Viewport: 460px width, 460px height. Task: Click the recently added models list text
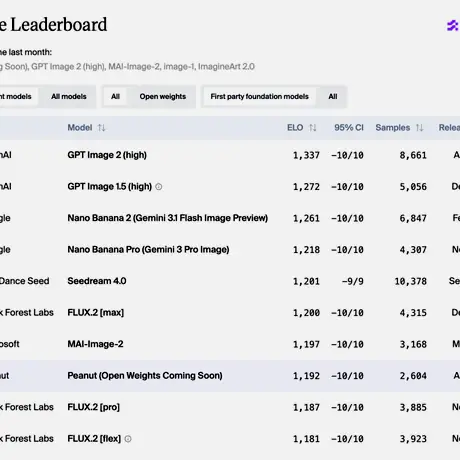[127, 67]
